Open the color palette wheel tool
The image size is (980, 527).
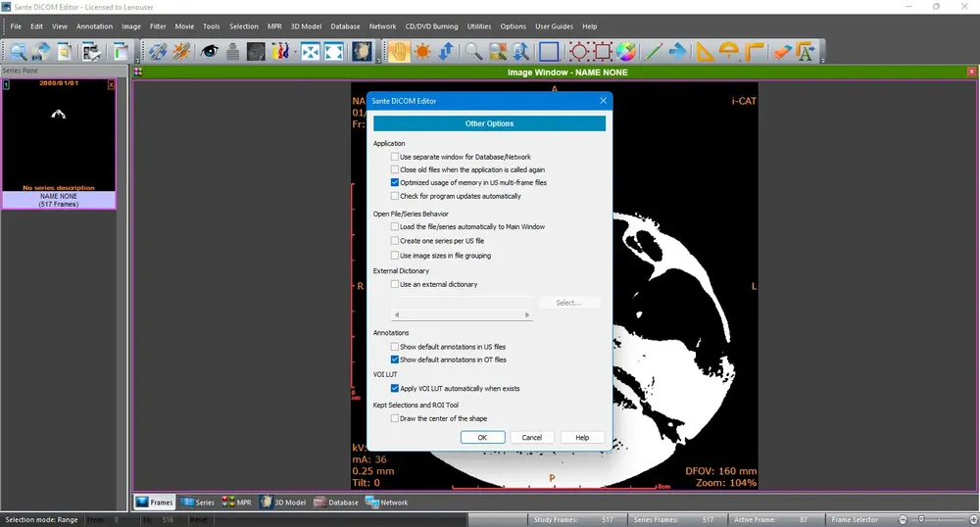[625, 51]
